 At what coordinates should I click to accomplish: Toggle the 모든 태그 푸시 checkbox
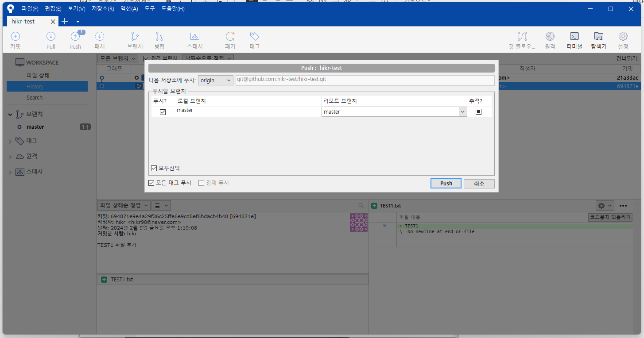coord(151,183)
